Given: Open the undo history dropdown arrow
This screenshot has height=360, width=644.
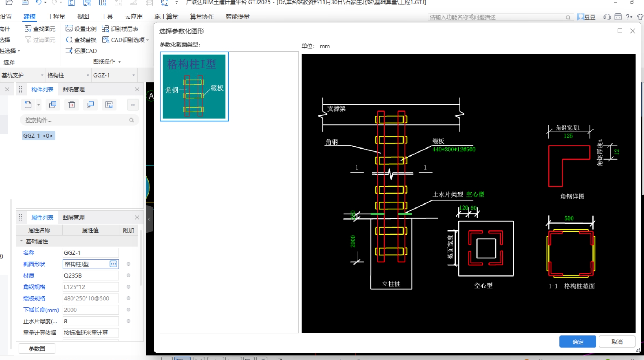Looking at the screenshot, I should point(45,3).
